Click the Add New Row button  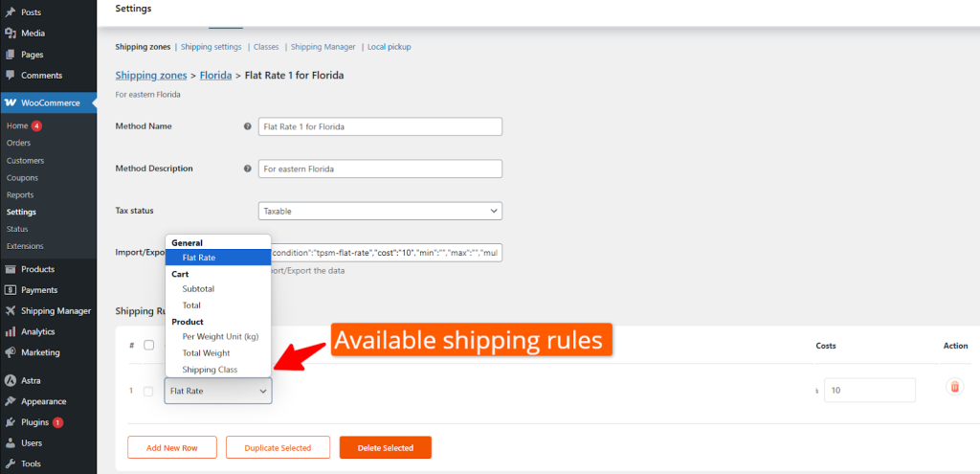point(172,447)
